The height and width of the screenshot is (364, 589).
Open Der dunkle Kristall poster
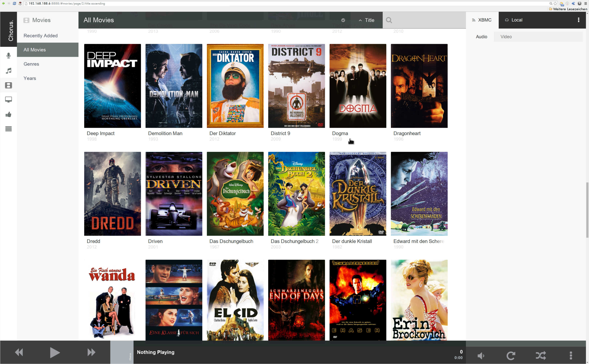(358, 194)
